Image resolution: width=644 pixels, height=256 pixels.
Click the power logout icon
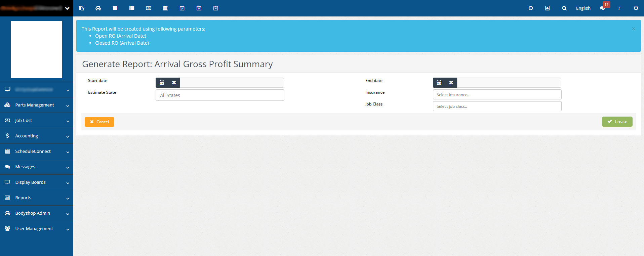click(636, 8)
